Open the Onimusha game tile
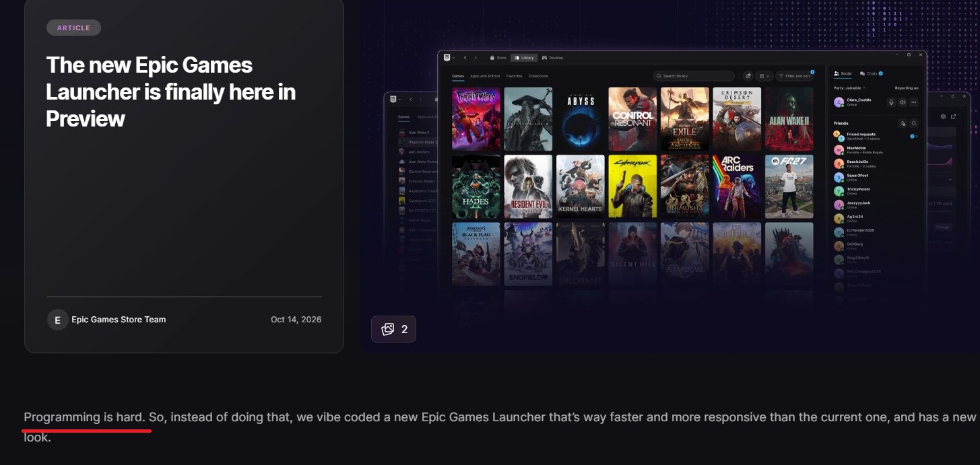 [x=685, y=186]
